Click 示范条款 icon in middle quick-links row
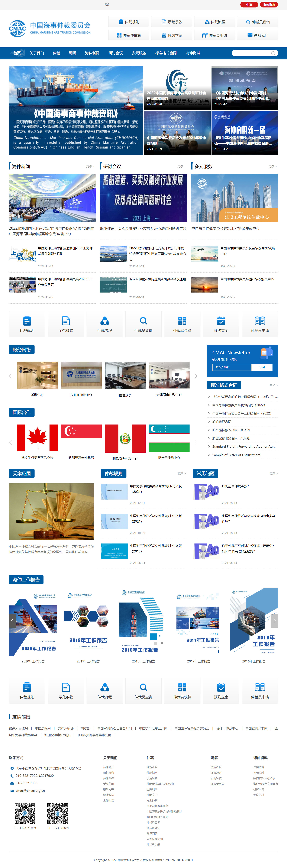 point(66,324)
